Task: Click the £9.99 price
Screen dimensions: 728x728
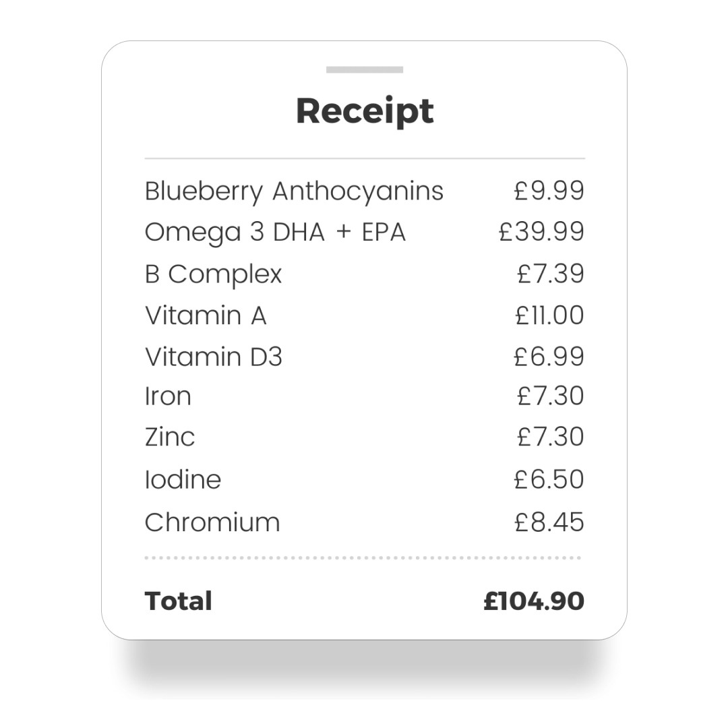Action: click(549, 190)
